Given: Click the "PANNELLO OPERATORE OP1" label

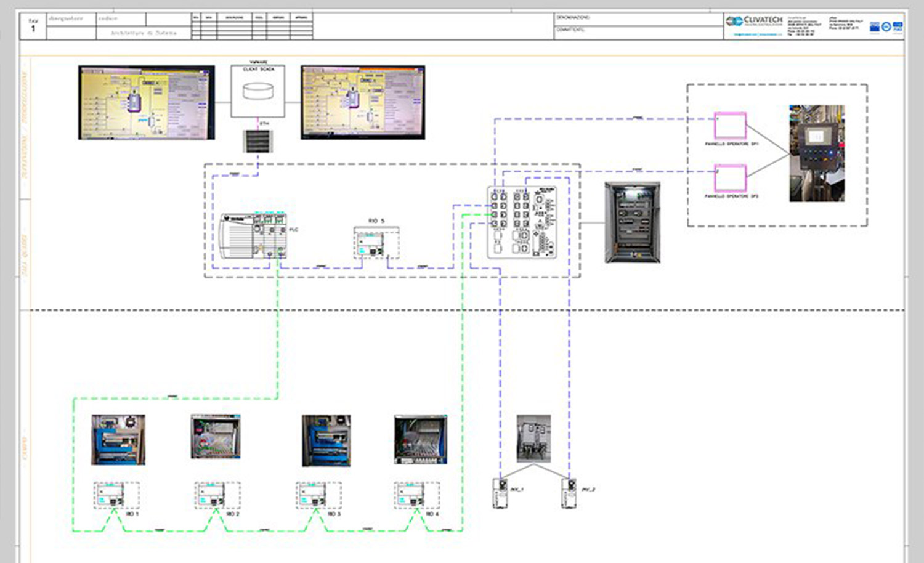Looking at the screenshot, I should (731, 144).
